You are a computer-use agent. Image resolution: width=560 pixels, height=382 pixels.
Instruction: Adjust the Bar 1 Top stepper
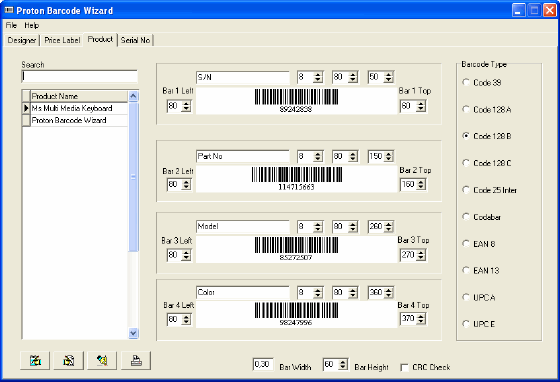421,106
